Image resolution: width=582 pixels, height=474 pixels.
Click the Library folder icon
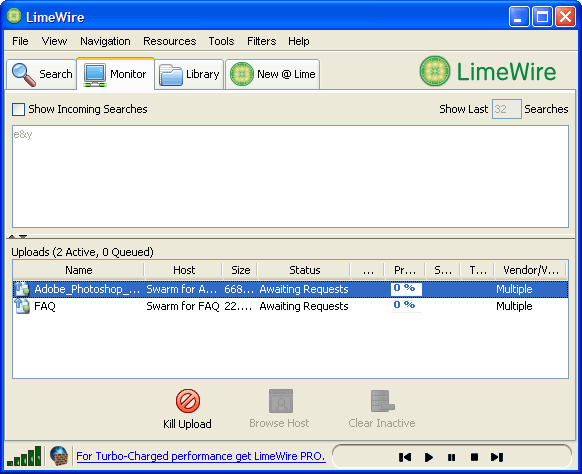click(x=171, y=75)
